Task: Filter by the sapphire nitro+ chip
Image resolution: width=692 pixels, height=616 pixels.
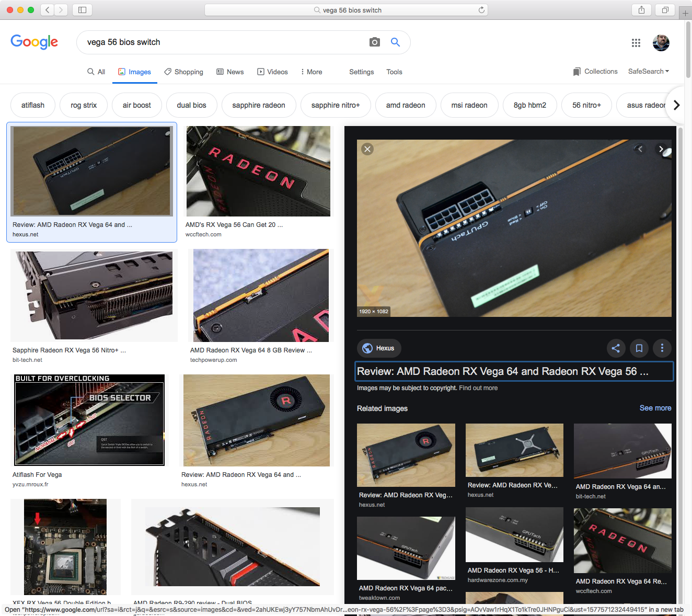Action: pos(336,105)
